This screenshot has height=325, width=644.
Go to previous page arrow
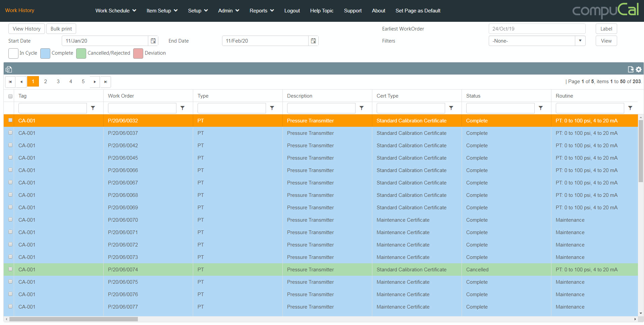(x=21, y=82)
